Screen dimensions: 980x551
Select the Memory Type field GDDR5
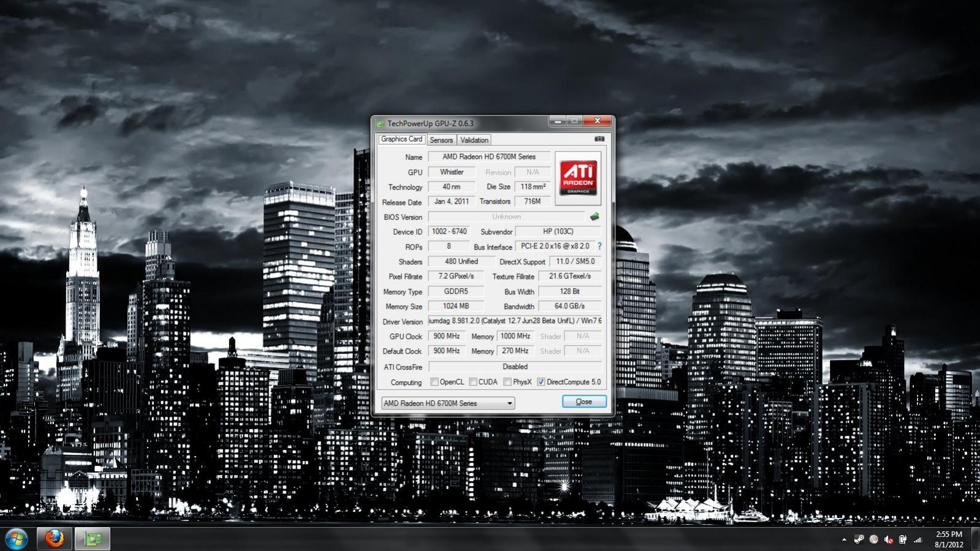456,292
